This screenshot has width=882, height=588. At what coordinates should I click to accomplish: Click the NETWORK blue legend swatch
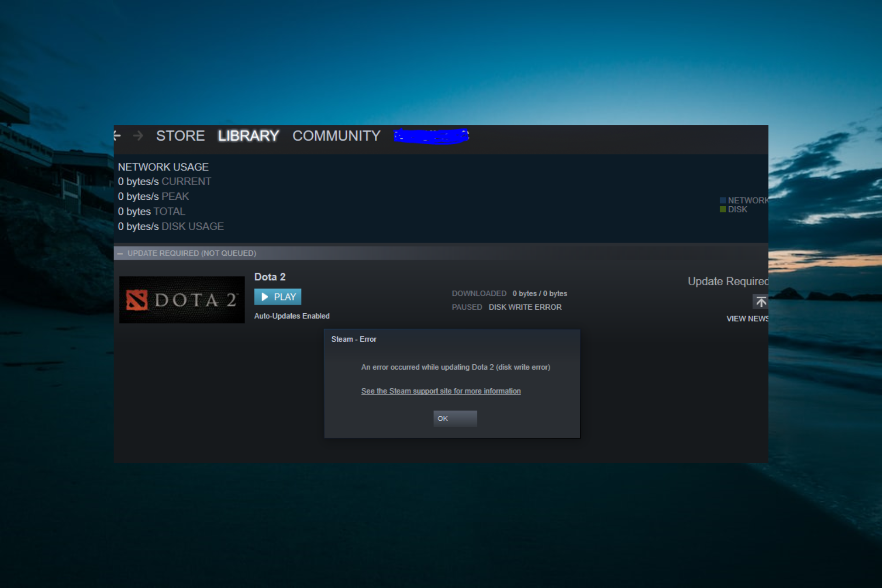click(723, 200)
